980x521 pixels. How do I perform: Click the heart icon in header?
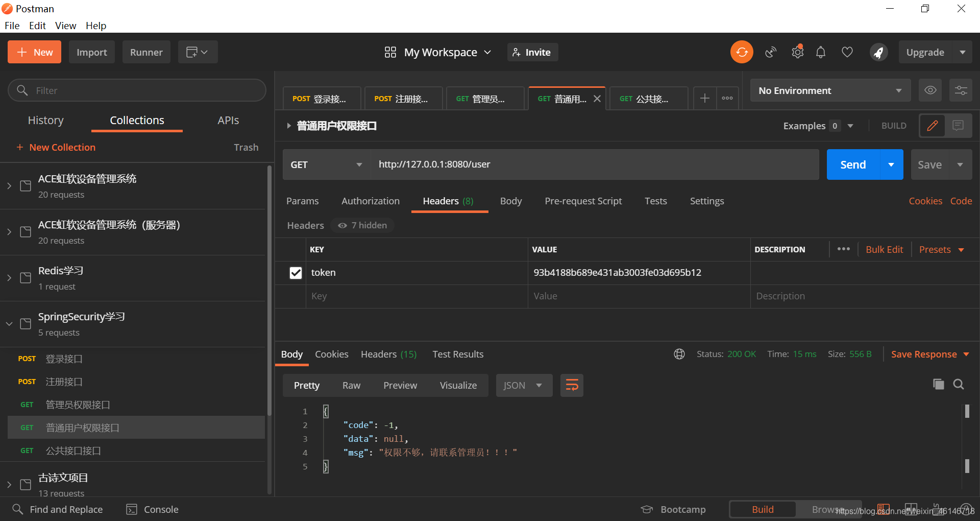847,52
